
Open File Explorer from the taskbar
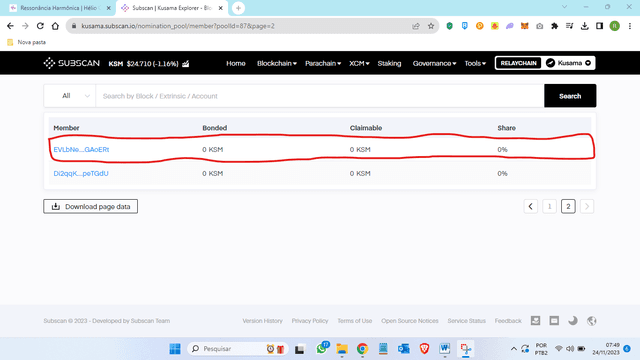click(342, 349)
